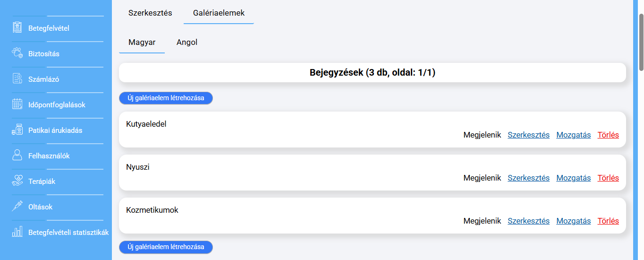Click the Betegfelvételi statisztikák chart icon
Screen dimensions: 644x260
pyautogui.click(x=17, y=232)
